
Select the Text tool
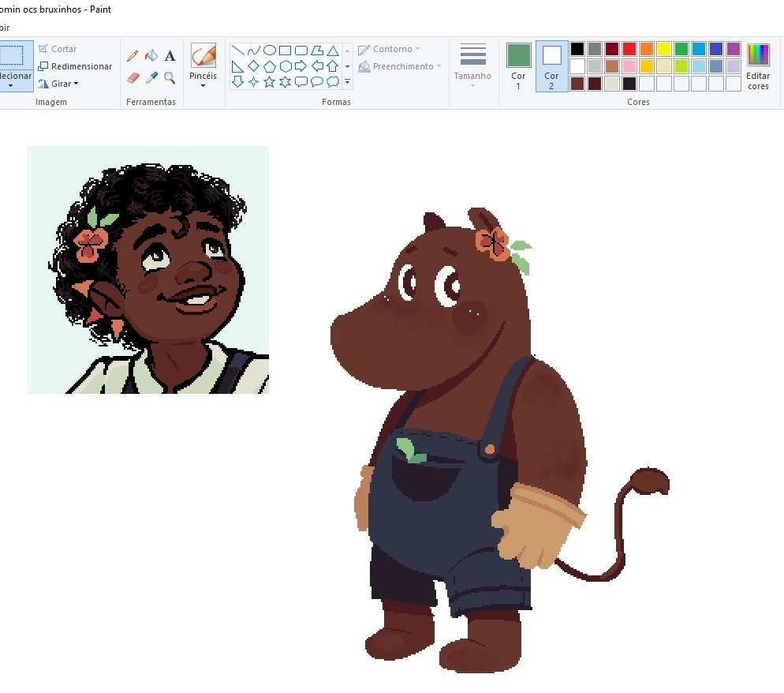[x=170, y=56]
